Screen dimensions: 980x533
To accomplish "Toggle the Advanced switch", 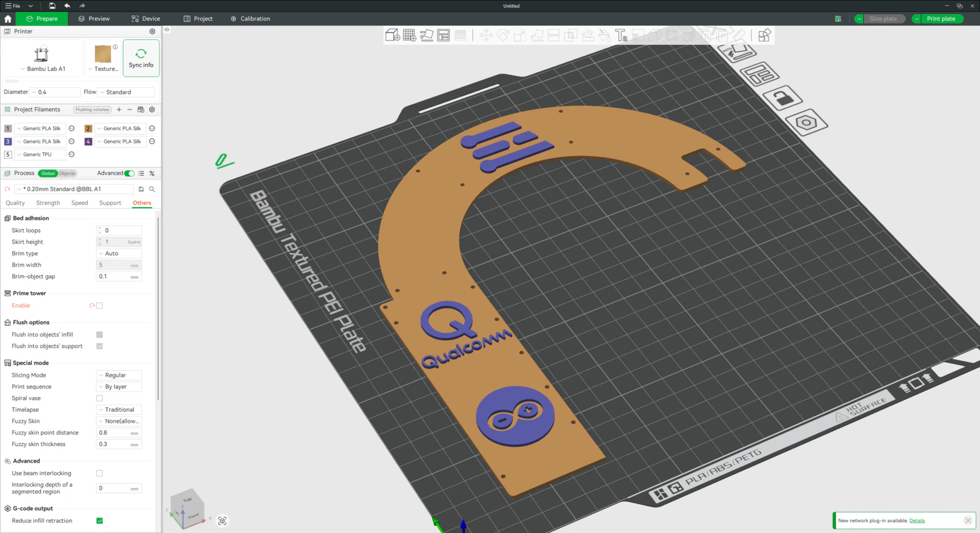I will [x=129, y=173].
